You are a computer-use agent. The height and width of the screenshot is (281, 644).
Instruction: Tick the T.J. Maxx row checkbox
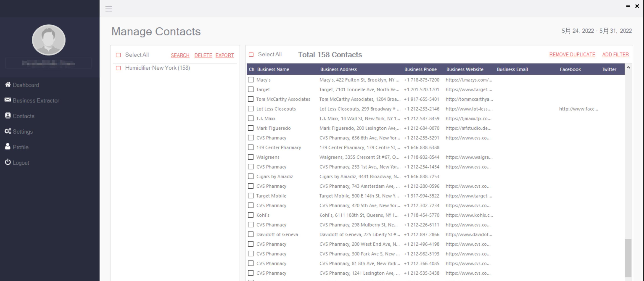[x=250, y=118]
